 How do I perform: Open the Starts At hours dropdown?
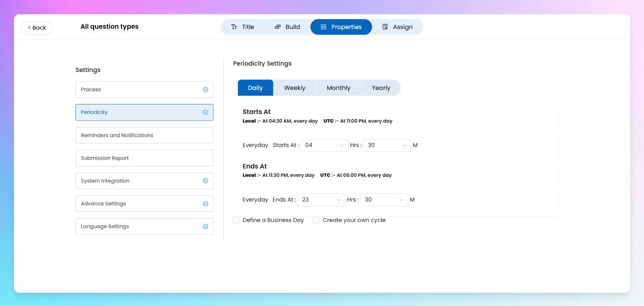coord(324,145)
